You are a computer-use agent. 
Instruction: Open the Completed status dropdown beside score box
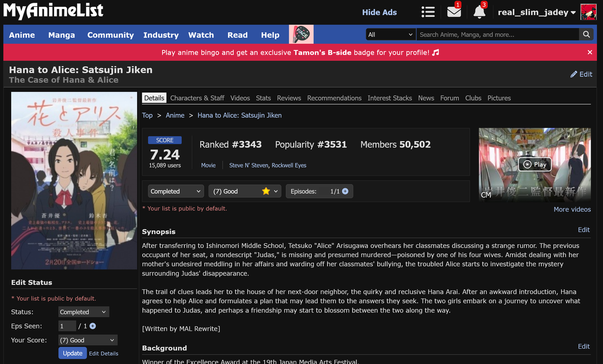pyautogui.click(x=176, y=191)
